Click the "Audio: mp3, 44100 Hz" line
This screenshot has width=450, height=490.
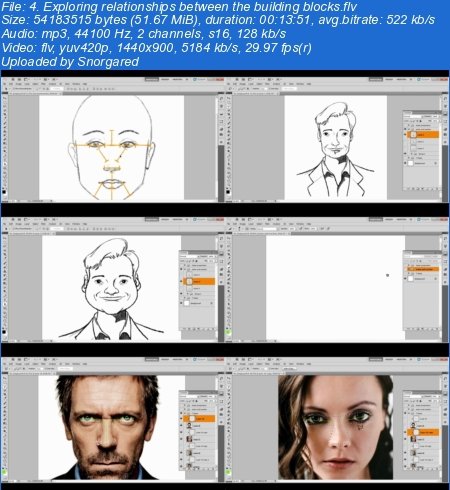[x=144, y=34]
